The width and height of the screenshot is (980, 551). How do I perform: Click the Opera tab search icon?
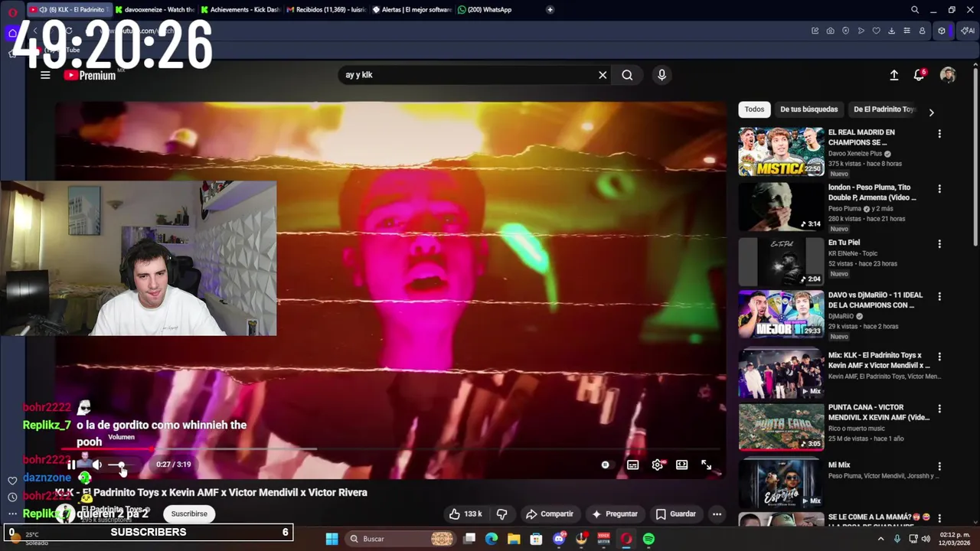coord(915,10)
